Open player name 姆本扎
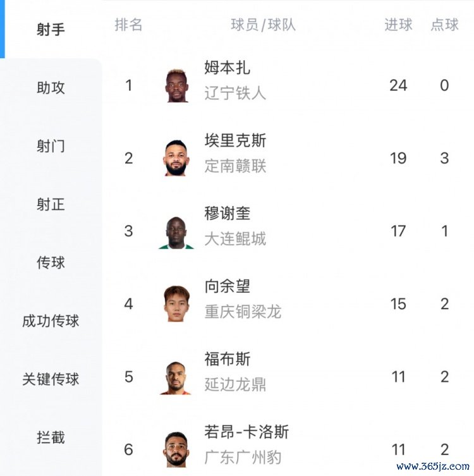474x476 pixels. (x=227, y=68)
